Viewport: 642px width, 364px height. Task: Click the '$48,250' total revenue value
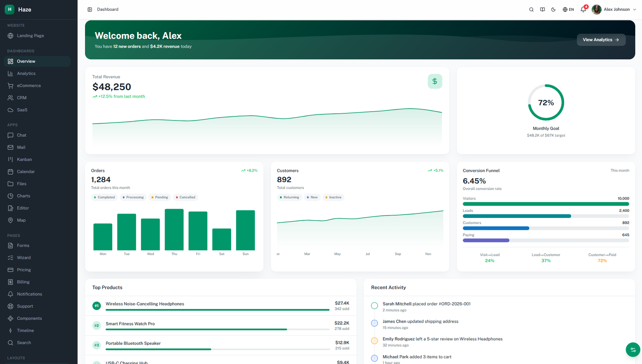click(x=112, y=87)
